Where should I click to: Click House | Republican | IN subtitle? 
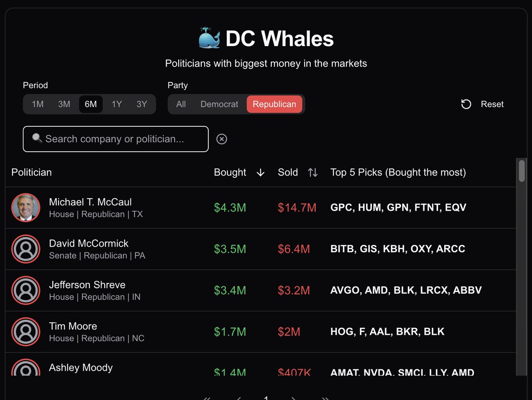(x=95, y=297)
